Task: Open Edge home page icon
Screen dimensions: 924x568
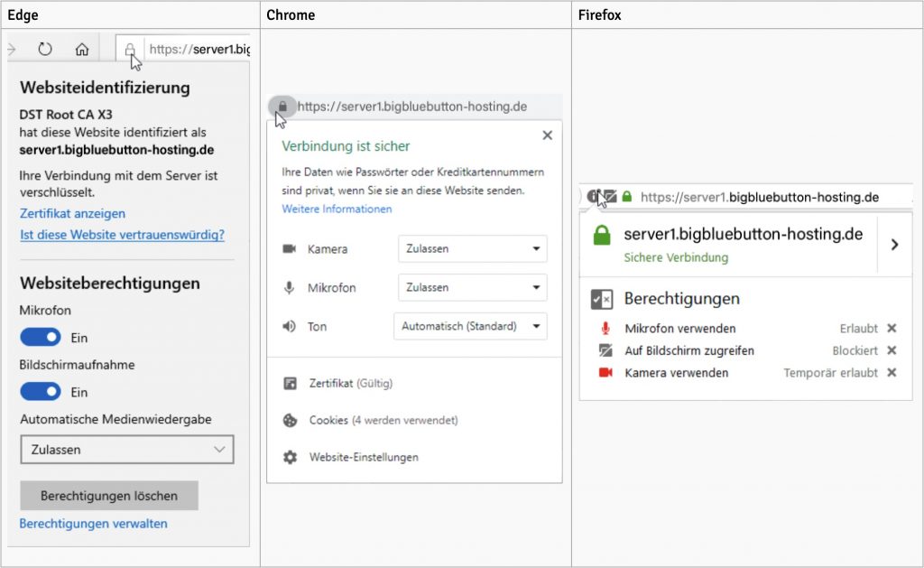Action: (82, 49)
